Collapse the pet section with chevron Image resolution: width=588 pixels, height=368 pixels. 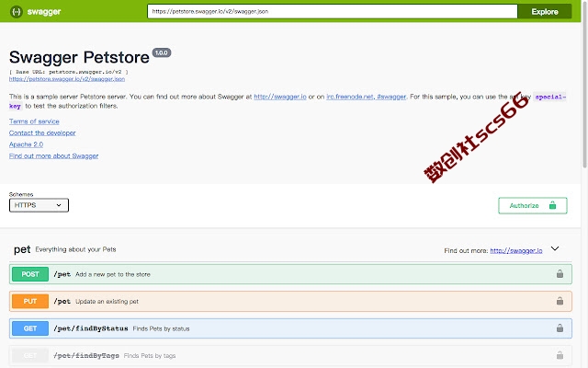click(x=555, y=248)
